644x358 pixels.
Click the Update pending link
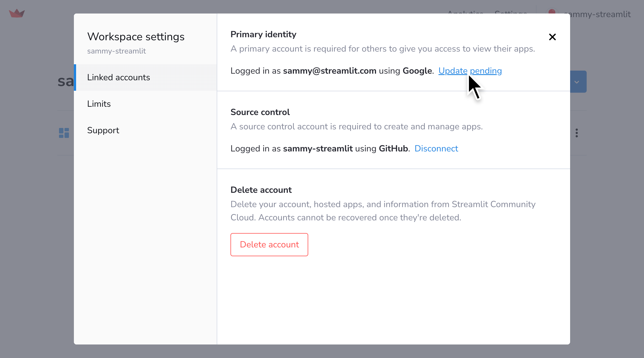pyautogui.click(x=470, y=71)
